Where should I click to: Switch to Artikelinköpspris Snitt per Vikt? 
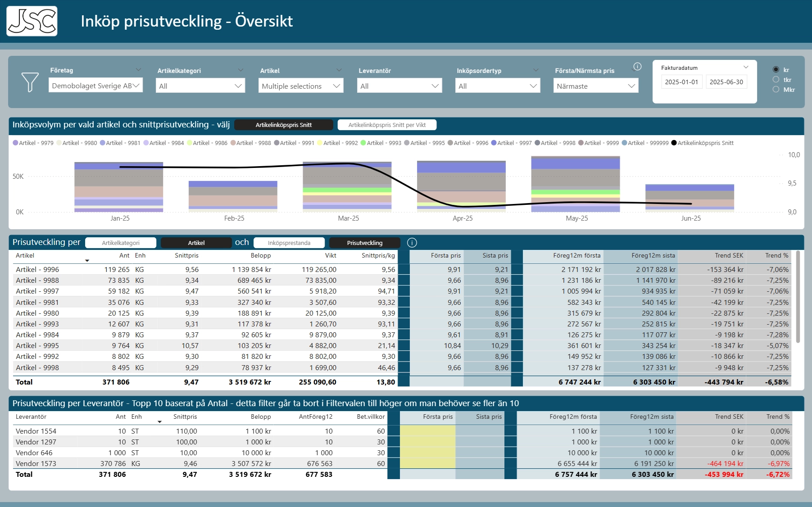387,125
